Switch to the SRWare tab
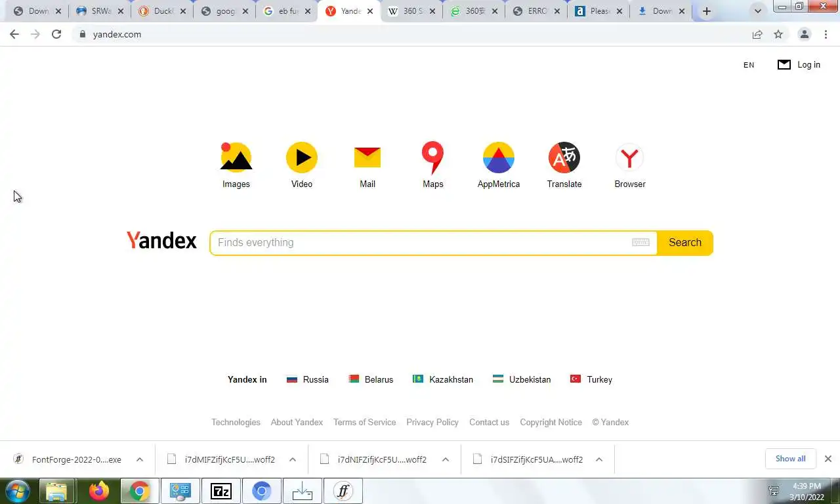 [x=99, y=11]
